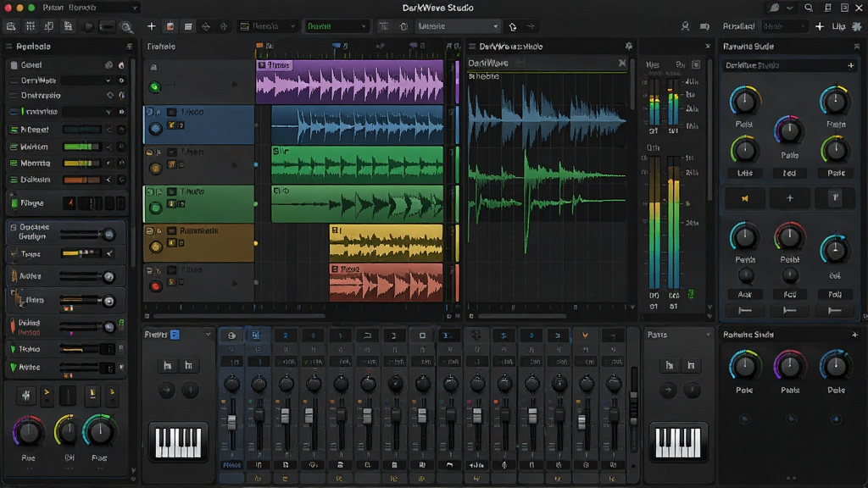The width and height of the screenshot is (868, 488).
Task: Click the crosshair move icon in the toolbar
Action: [x=205, y=26]
